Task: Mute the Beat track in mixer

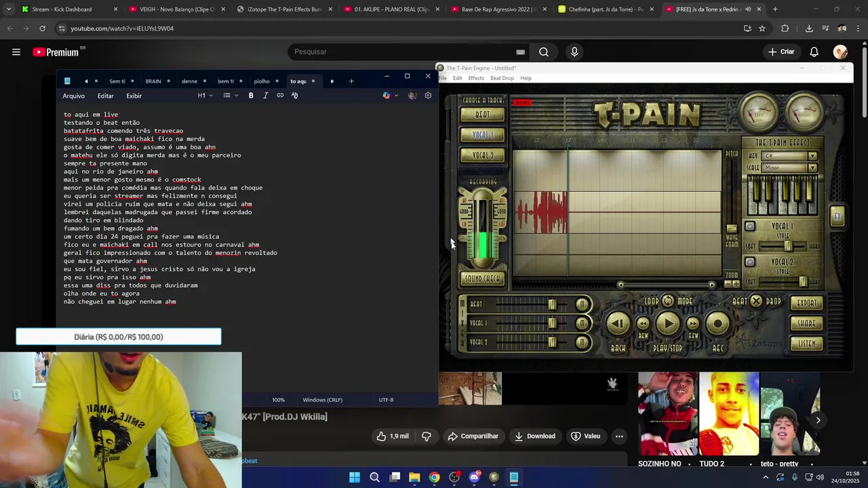Action: pos(582,305)
